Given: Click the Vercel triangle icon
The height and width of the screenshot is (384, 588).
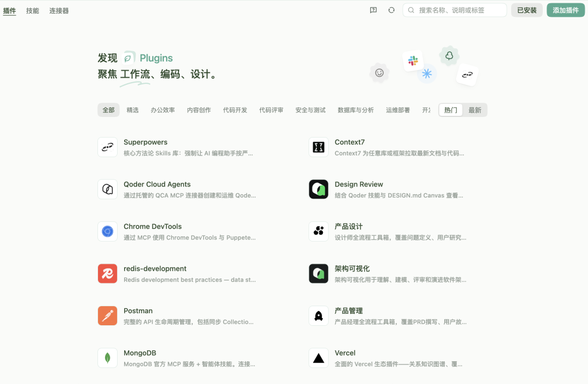Looking at the screenshot, I should click(x=318, y=358).
